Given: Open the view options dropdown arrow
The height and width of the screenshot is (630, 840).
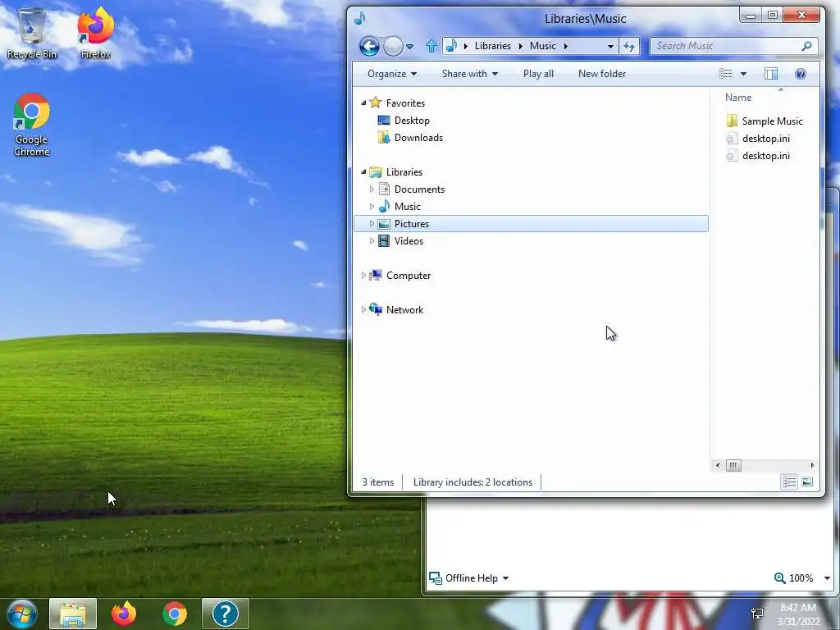Looking at the screenshot, I should tap(743, 74).
